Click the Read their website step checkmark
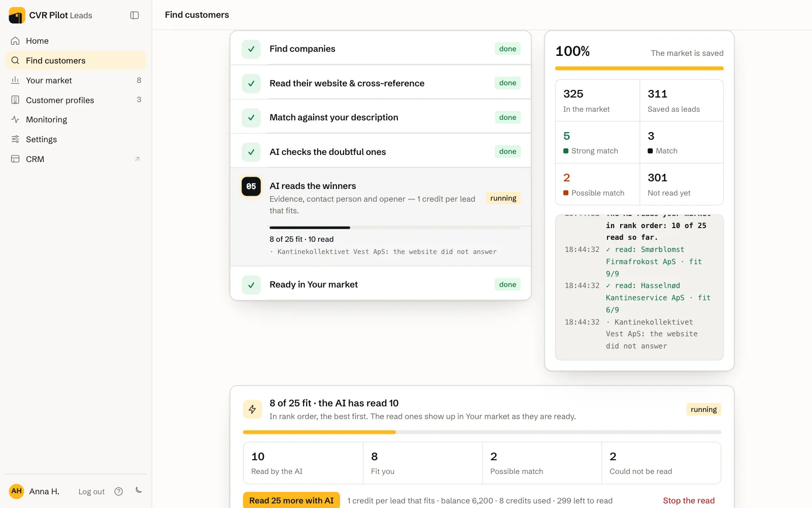812x508 pixels. [x=251, y=83]
